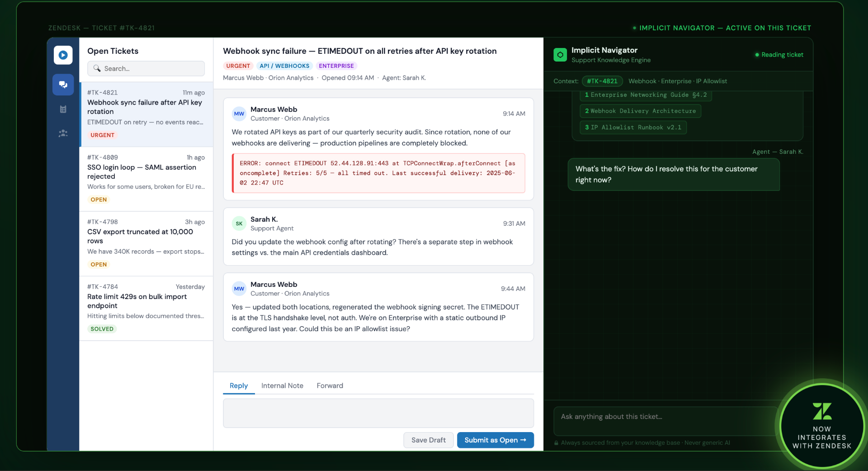The height and width of the screenshot is (471, 868).
Task: Click the URGENT badge on ticket #TK-4821
Action: [x=102, y=135]
